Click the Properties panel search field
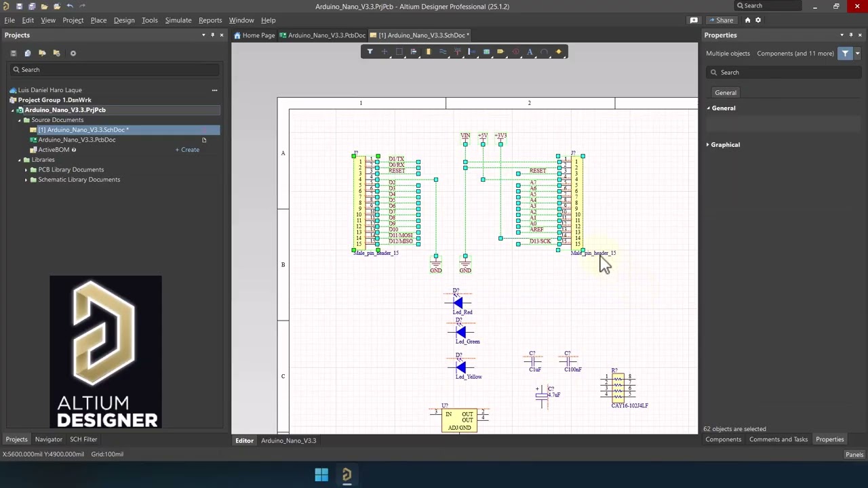Screen dimensions: 868x488 pos(783,73)
